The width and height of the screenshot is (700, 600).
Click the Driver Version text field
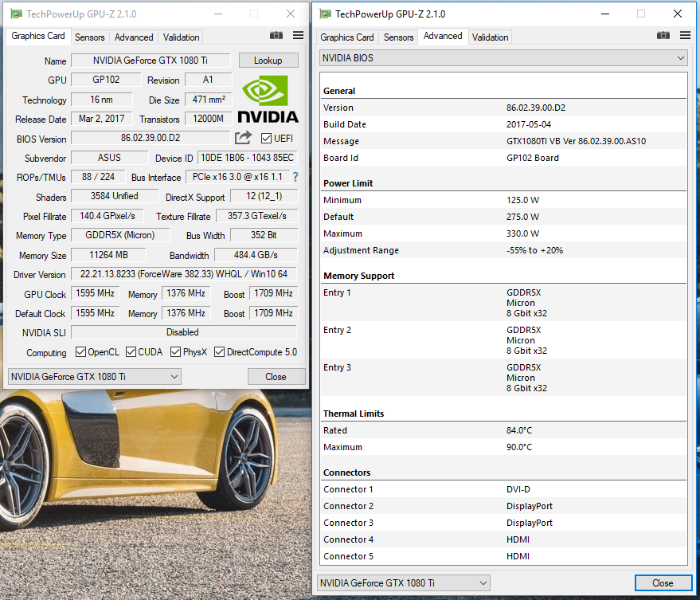click(x=183, y=274)
